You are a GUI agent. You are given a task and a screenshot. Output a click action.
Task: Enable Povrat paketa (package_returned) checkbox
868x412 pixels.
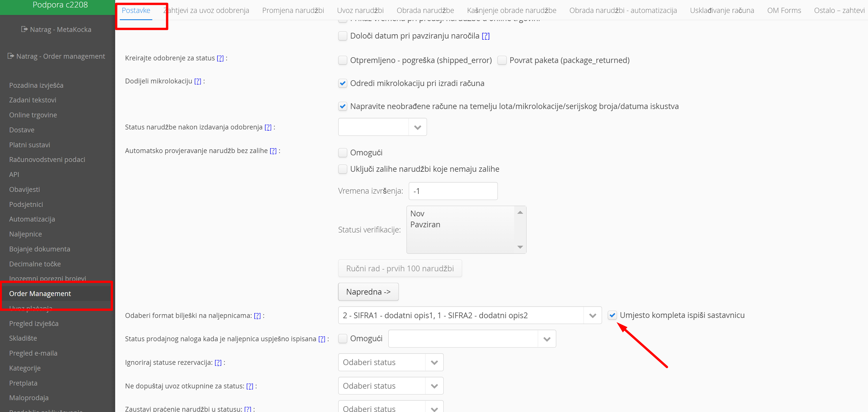[502, 60]
